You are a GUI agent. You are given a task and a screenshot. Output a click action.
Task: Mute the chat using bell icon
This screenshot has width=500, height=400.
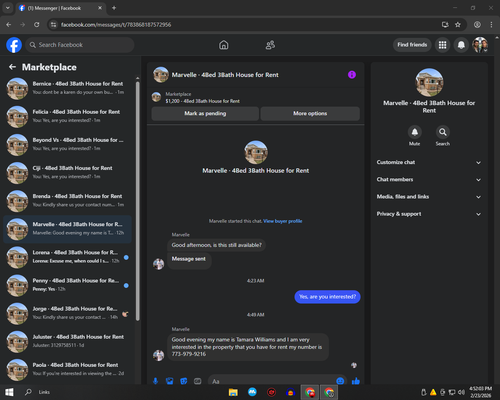415,132
